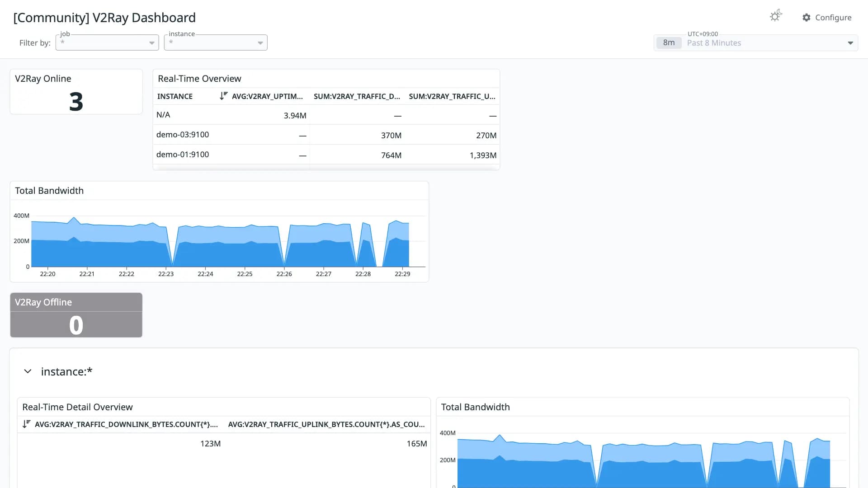Image resolution: width=868 pixels, height=488 pixels.
Task: Click the Real-Time Overview widget title
Action: coord(199,79)
